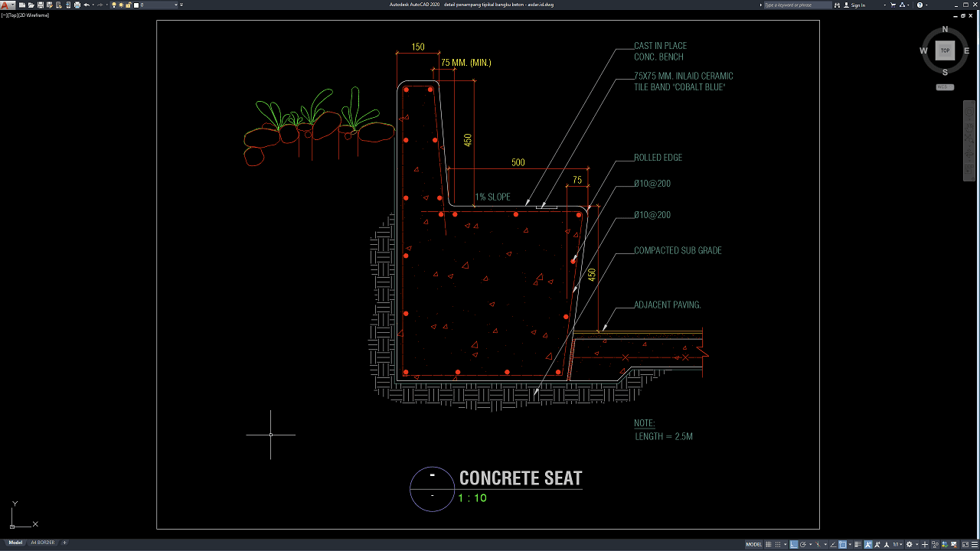Screen dimensions: 980x551
Task: Click the TOP face of ViewCube
Action: click(945, 51)
